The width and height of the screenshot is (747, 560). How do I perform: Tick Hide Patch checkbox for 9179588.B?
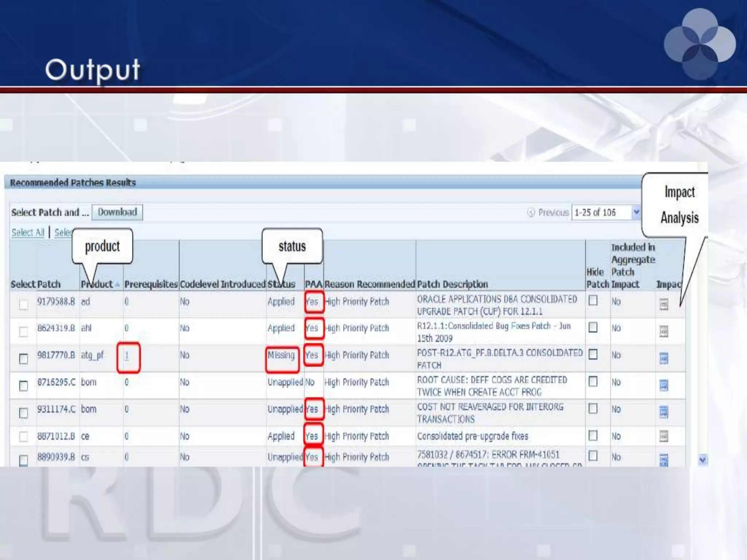click(593, 300)
